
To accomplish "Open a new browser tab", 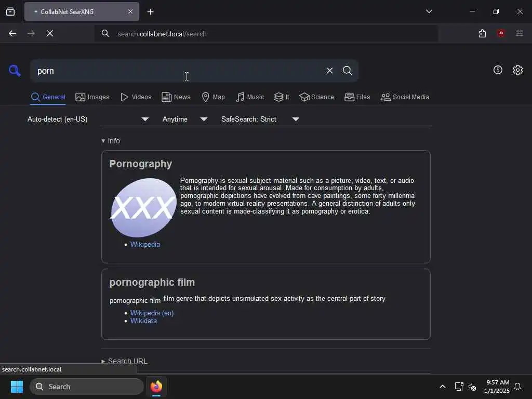I will pos(150,12).
